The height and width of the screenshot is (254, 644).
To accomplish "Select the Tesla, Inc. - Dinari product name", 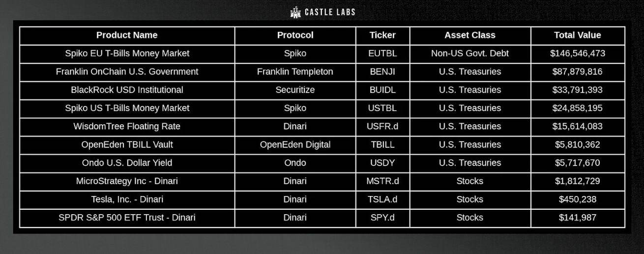I will [127, 199].
